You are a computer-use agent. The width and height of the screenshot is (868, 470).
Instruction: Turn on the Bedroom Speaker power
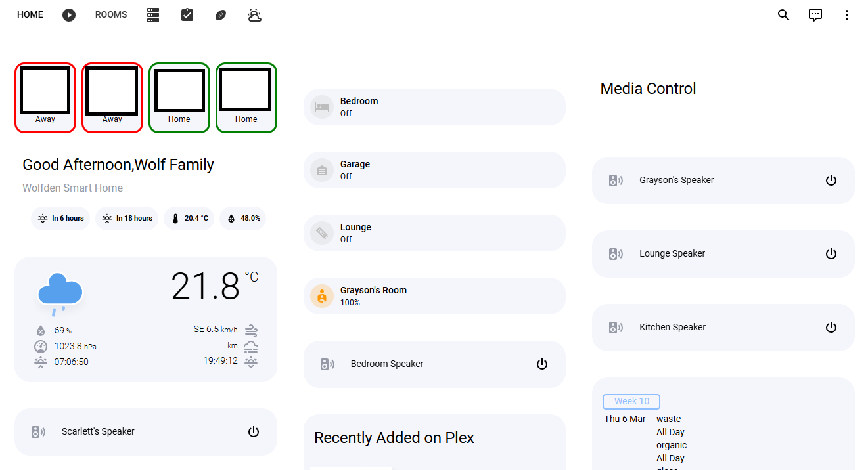pos(542,364)
